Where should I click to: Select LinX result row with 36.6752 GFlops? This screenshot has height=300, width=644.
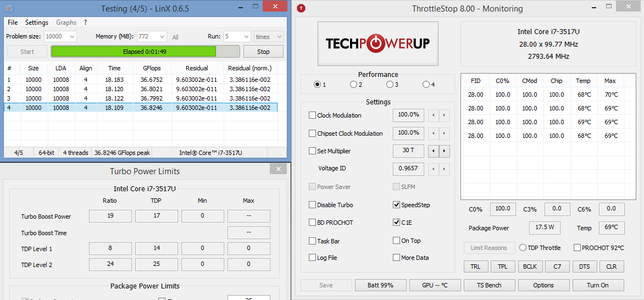pos(141,79)
